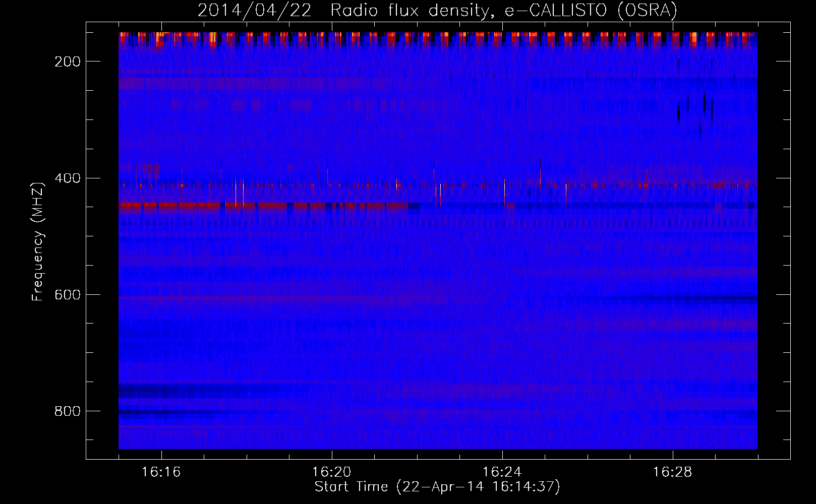Click the plot title 'Radio flux density, e-CALLISTO (OSRA)'

[504, 10]
